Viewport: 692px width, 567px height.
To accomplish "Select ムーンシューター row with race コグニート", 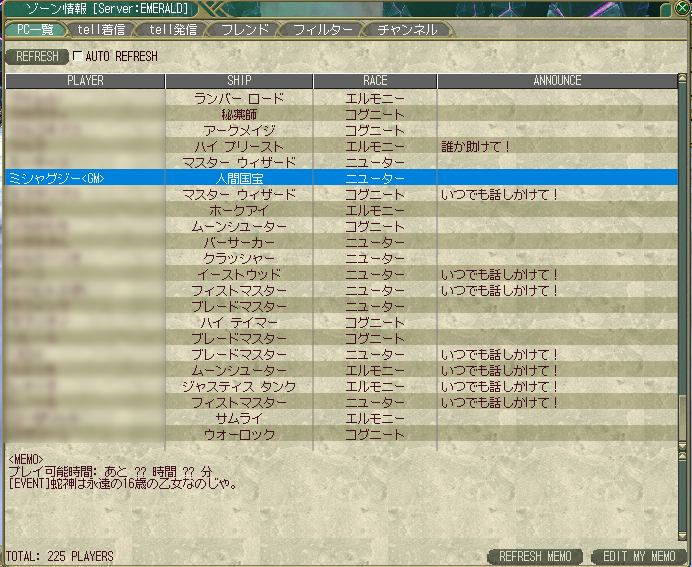I will point(342,226).
